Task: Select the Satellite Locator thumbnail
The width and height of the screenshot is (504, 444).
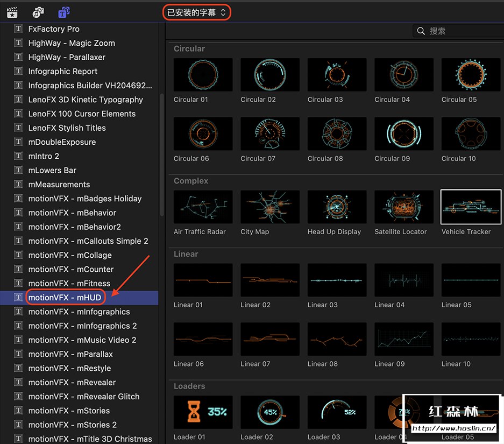Action: [x=404, y=207]
